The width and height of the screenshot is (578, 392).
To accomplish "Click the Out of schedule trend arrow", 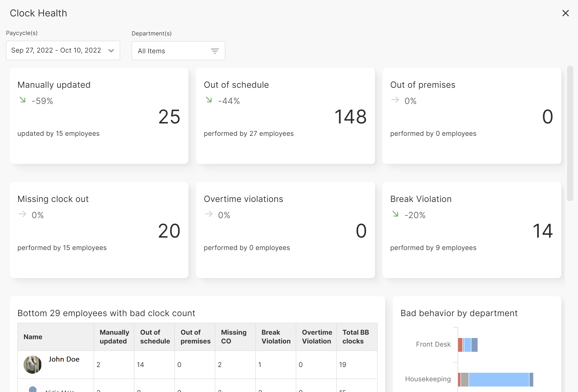I will tap(209, 100).
